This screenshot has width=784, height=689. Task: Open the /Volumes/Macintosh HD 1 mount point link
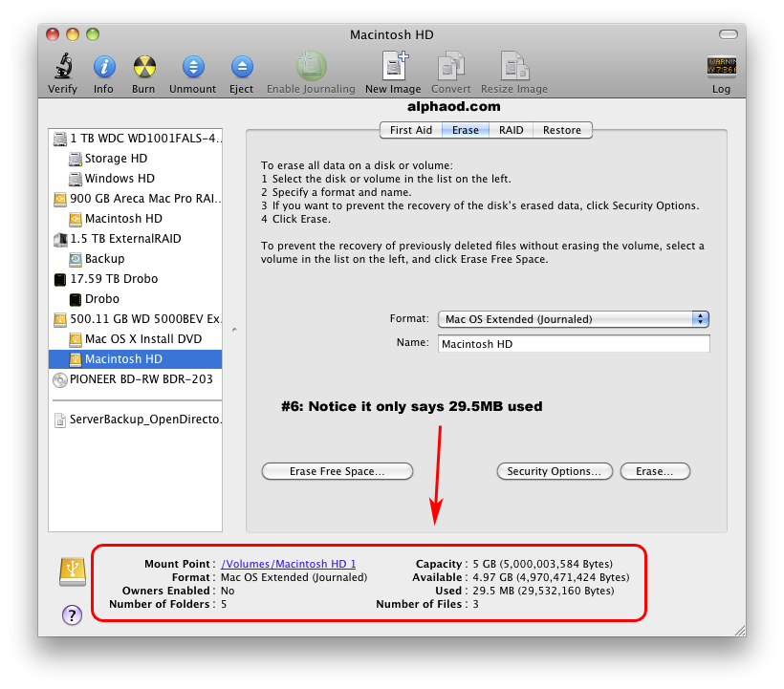(x=289, y=564)
